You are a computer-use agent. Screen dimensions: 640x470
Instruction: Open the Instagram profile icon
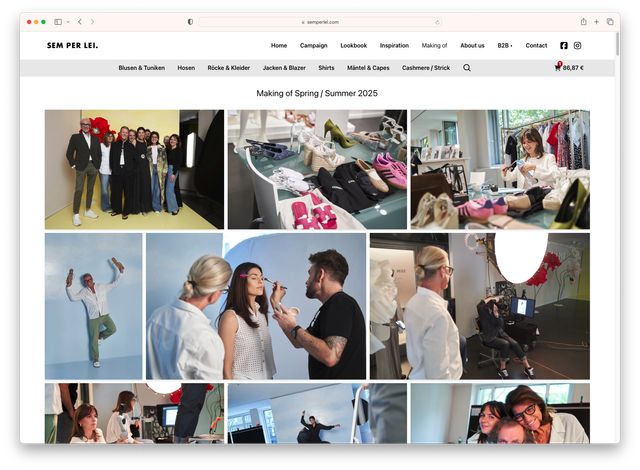pyautogui.click(x=577, y=45)
